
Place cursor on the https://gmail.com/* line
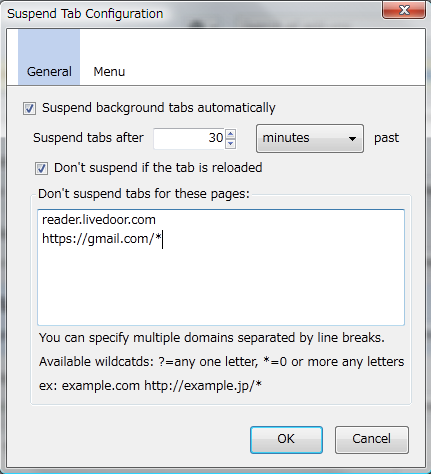[x=102, y=239]
